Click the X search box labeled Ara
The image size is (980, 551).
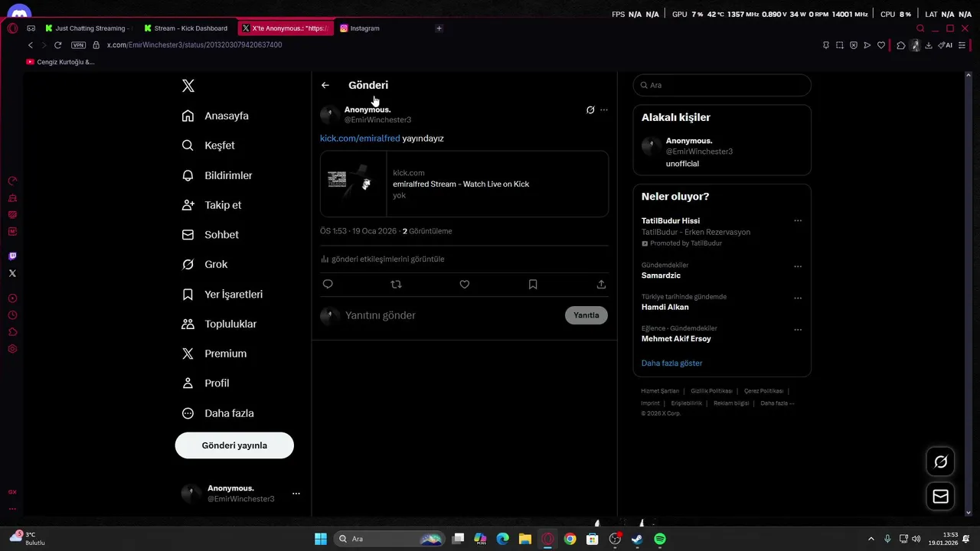[722, 85]
